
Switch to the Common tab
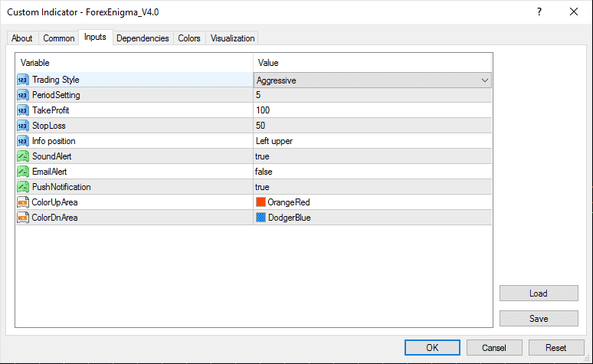point(59,38)
